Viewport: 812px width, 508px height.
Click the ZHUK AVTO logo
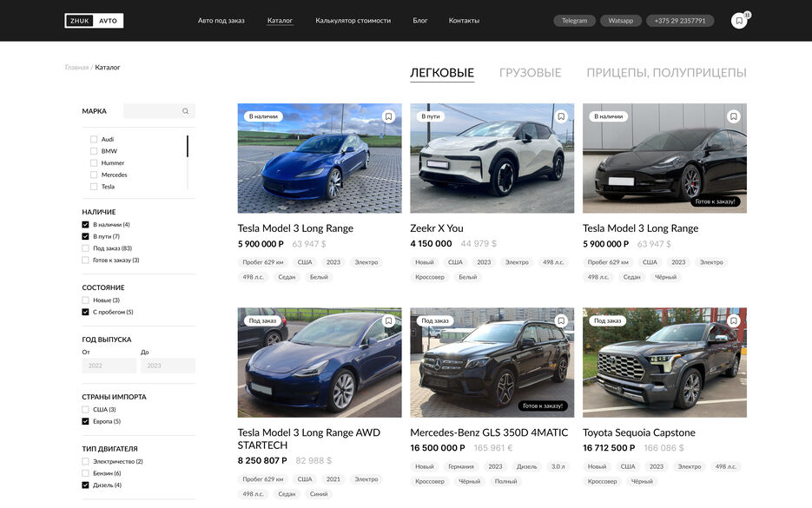(x=94, y=21)
